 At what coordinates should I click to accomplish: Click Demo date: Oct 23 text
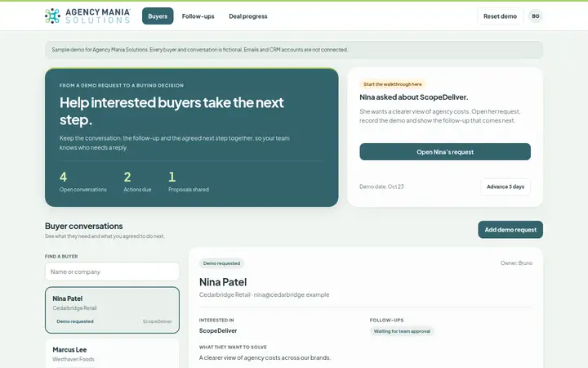coord(381,186)
